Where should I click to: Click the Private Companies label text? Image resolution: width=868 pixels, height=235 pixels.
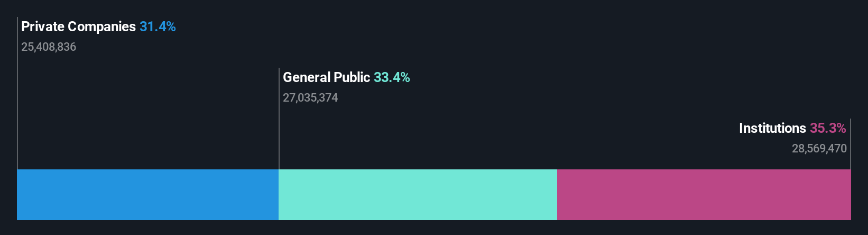[78, 26]
